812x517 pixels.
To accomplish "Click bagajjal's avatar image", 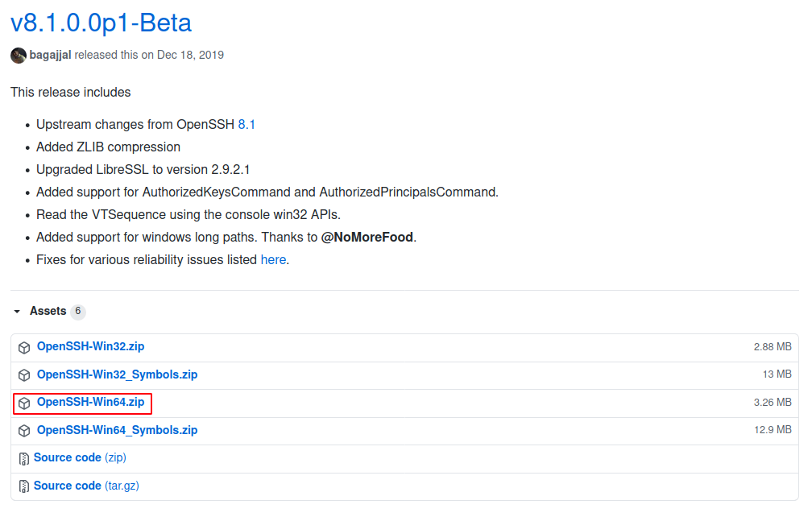I will pyautogui.click(x=18, y=56).
